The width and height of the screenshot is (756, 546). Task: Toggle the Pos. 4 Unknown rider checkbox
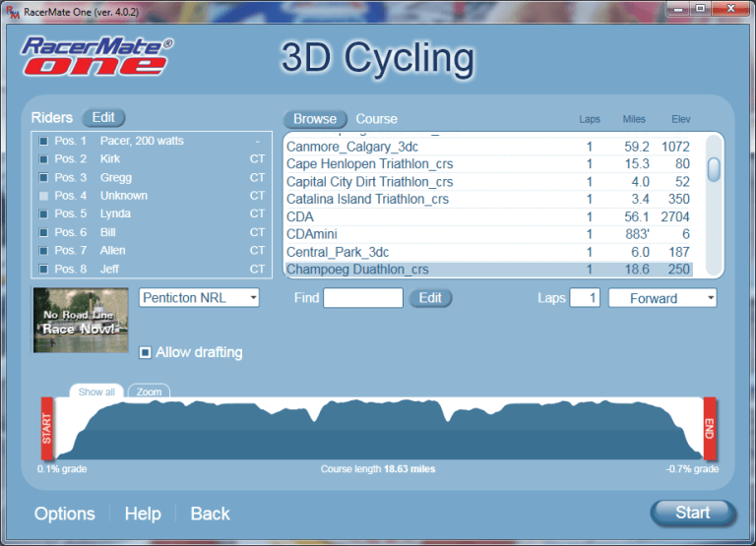point(43,196)
